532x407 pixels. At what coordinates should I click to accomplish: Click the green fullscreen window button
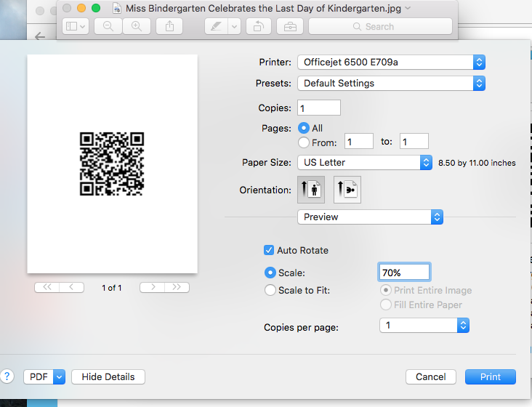[x=96, y=8]
